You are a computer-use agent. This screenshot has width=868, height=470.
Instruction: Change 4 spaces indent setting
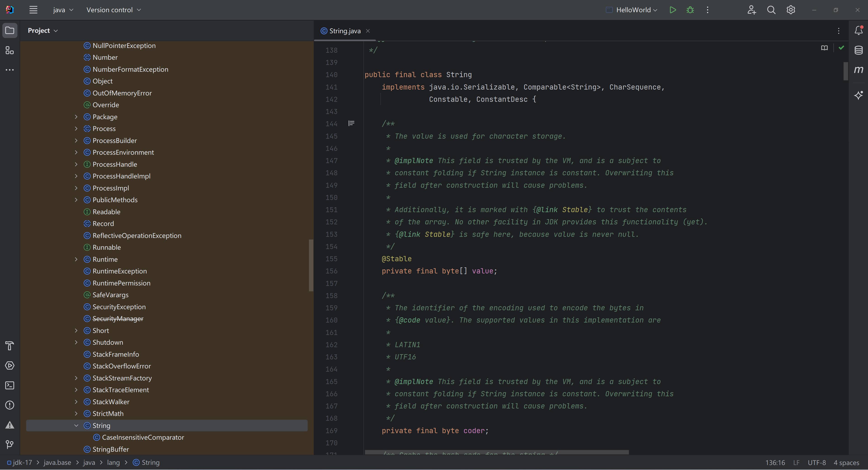(846, 463)
